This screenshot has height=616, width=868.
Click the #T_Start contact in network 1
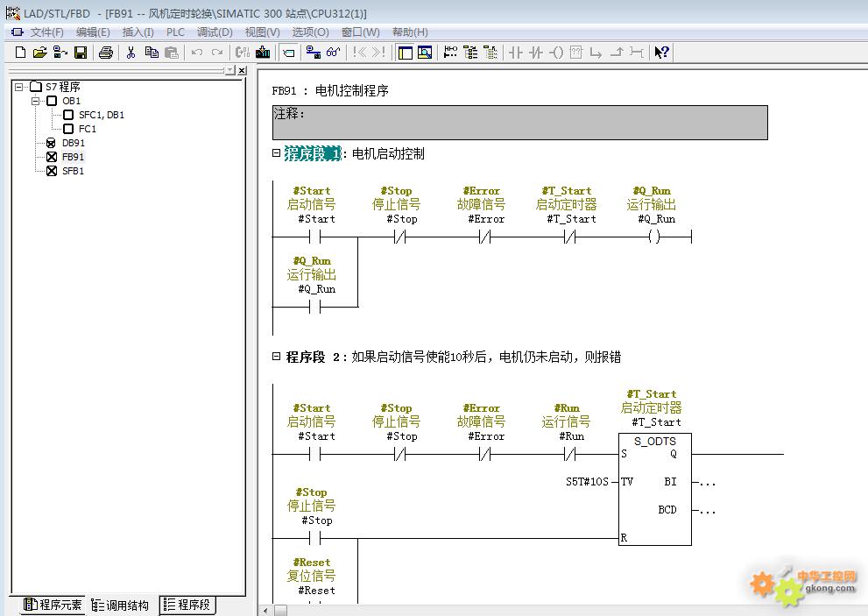click(570, 237)
